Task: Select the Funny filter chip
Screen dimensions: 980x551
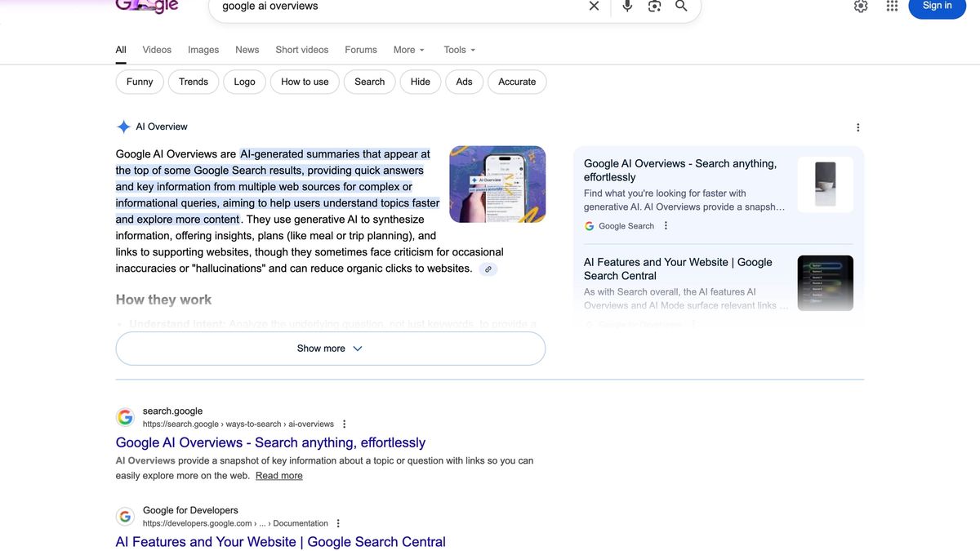Action: point(140,82)
